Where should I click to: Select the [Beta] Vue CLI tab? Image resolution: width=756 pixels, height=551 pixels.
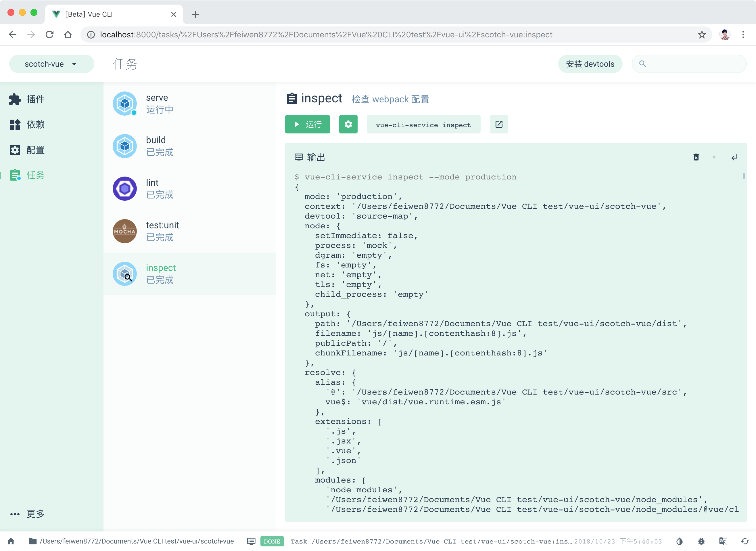113,14
